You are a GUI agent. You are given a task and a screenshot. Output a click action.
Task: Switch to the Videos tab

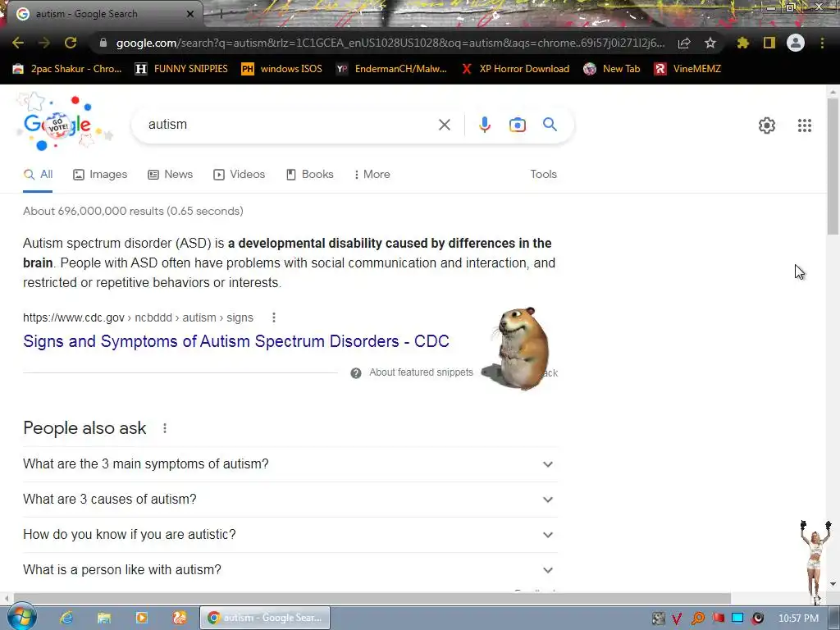(240, 175)
